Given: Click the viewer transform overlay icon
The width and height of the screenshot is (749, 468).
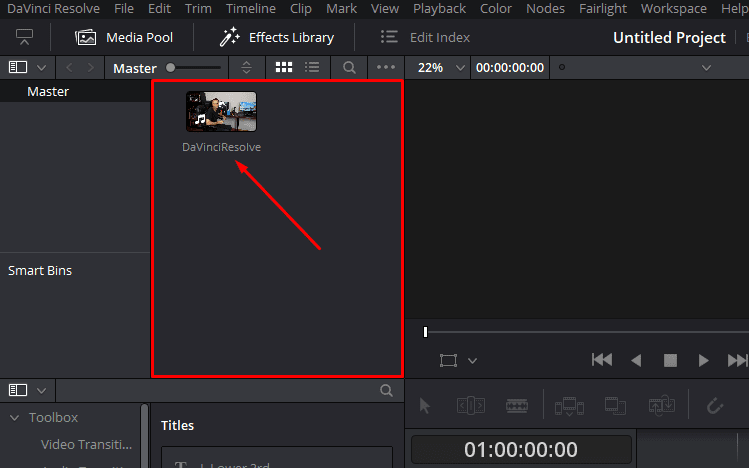Looking at the screenshot, I should click(x=448, y=360).
